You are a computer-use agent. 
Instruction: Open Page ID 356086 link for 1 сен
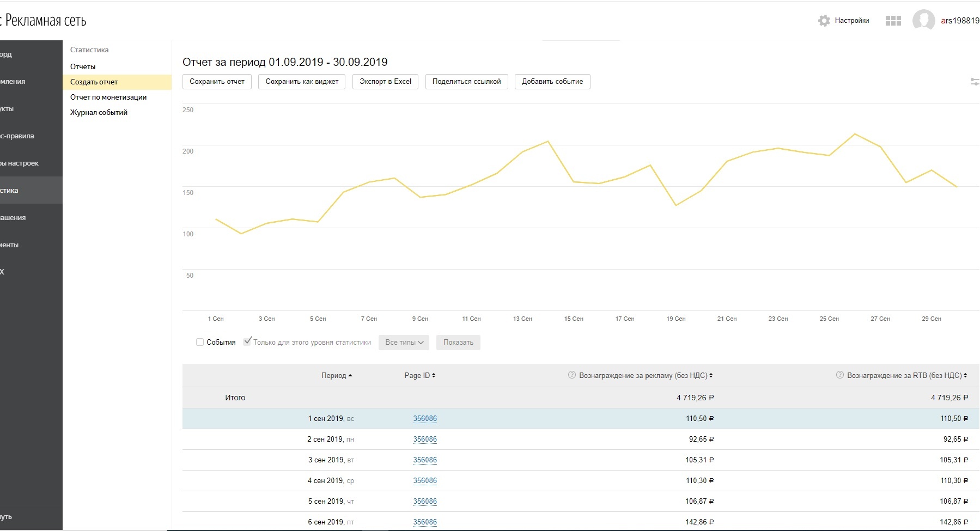[x=425, y=419]
